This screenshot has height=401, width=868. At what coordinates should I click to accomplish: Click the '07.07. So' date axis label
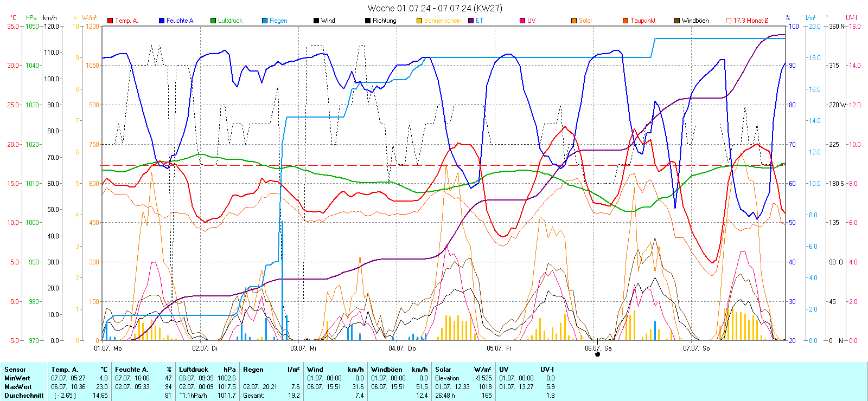point(697,348)
